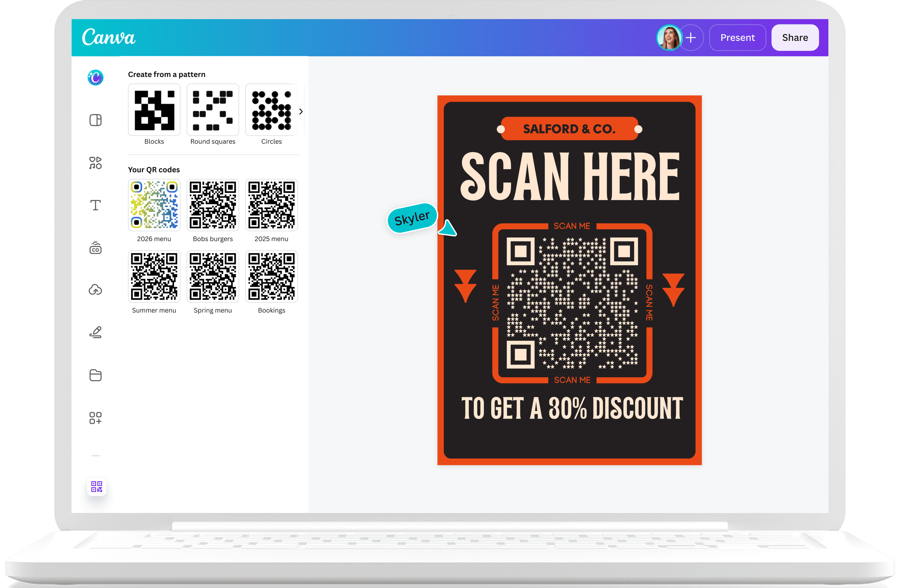The width and height of the screenshot is (900, 588).
Task: Click the 'Create from a pattern' heading
Action: click(x=167, y=74)
